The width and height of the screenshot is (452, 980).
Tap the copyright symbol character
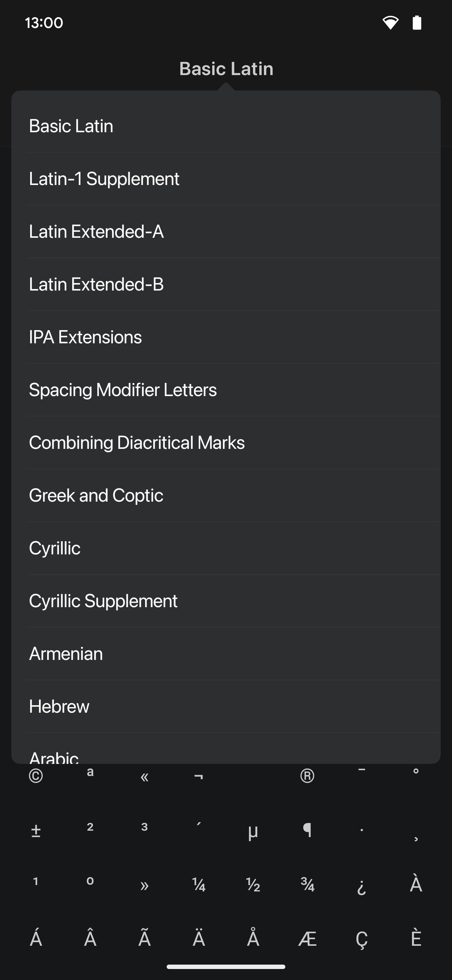(36, 776)
